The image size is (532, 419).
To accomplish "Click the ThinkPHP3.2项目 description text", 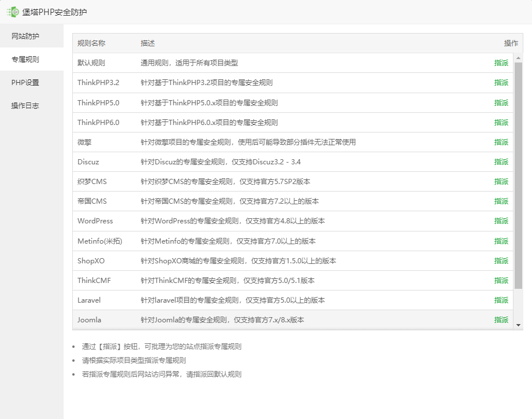I will point(206,83).
